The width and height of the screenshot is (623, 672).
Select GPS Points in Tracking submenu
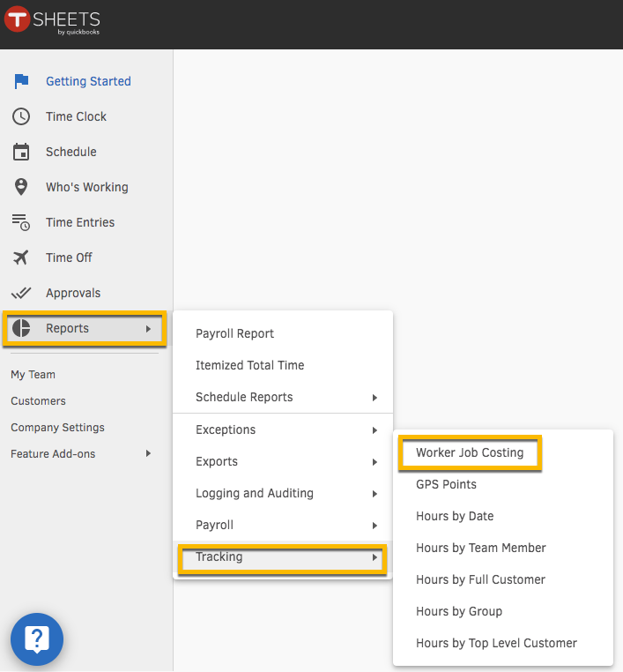pos(446,484)
